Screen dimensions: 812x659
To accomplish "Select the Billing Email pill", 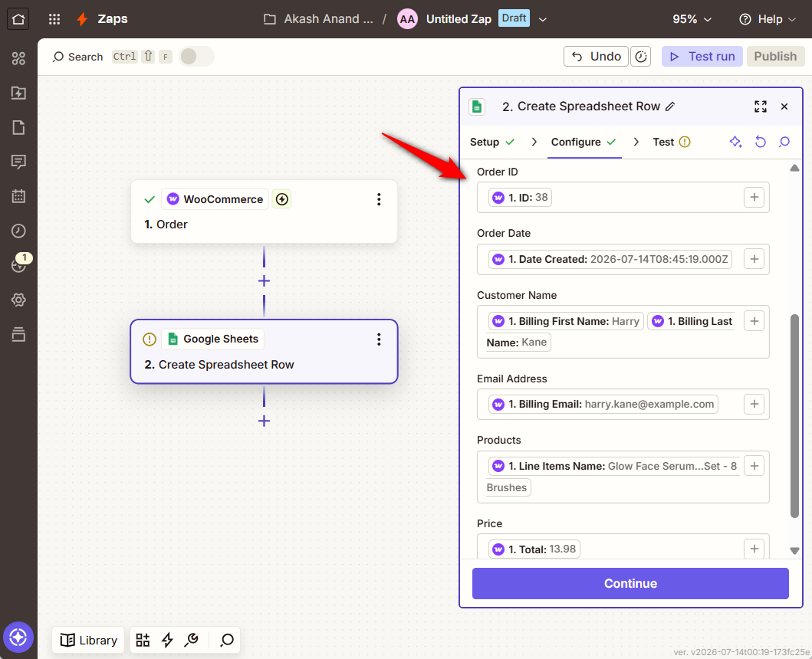I will coord(603,405).
